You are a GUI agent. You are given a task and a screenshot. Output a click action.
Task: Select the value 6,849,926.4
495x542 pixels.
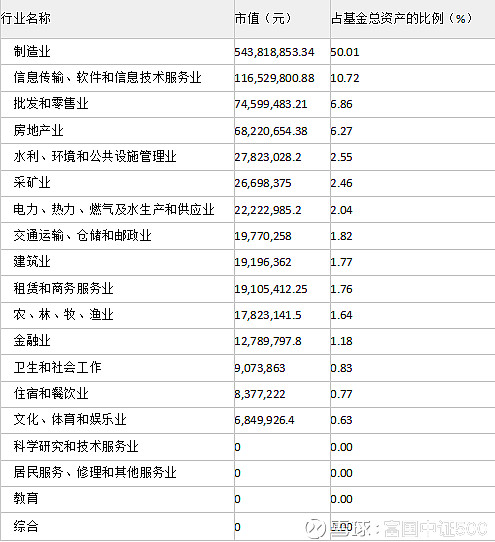coord(264,420)
